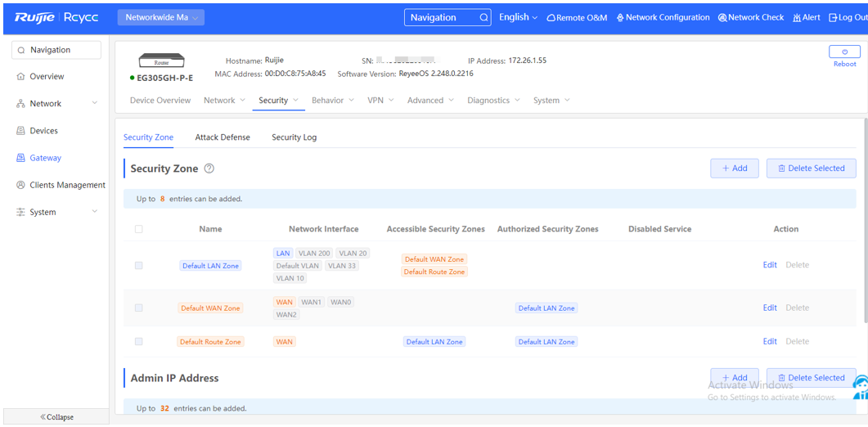Click the MAC Address value 00:D0:C8:75:A8:45
This screenshot has width=868, height=427.
(x=295, y=73)
